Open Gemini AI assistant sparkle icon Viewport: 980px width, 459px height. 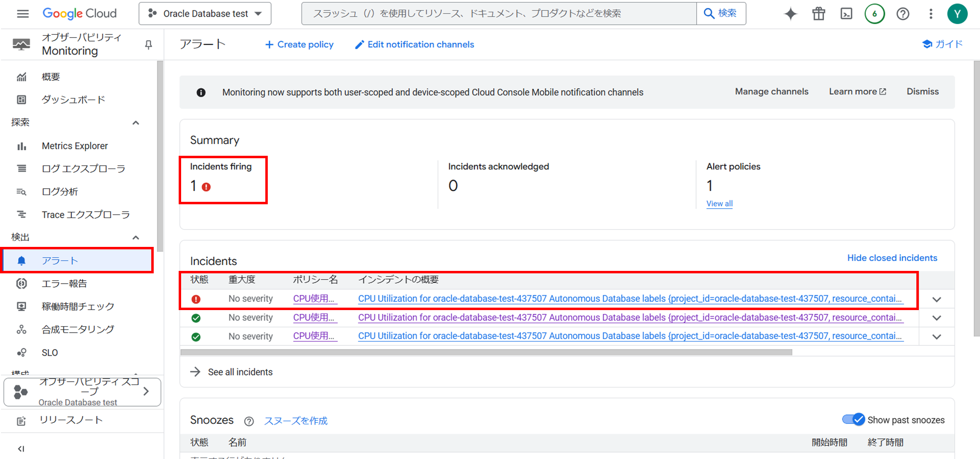(791, 14)
